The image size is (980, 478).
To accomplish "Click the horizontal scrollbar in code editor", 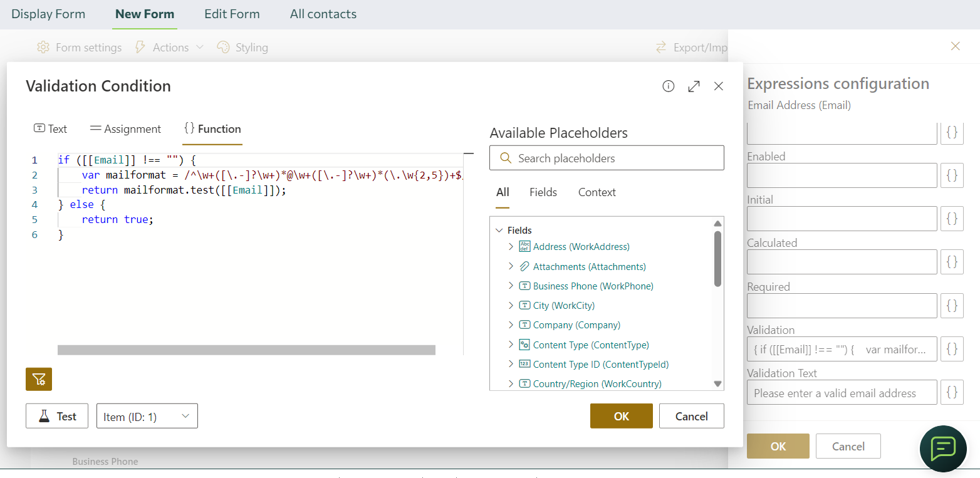I will (x=246, y=350).
